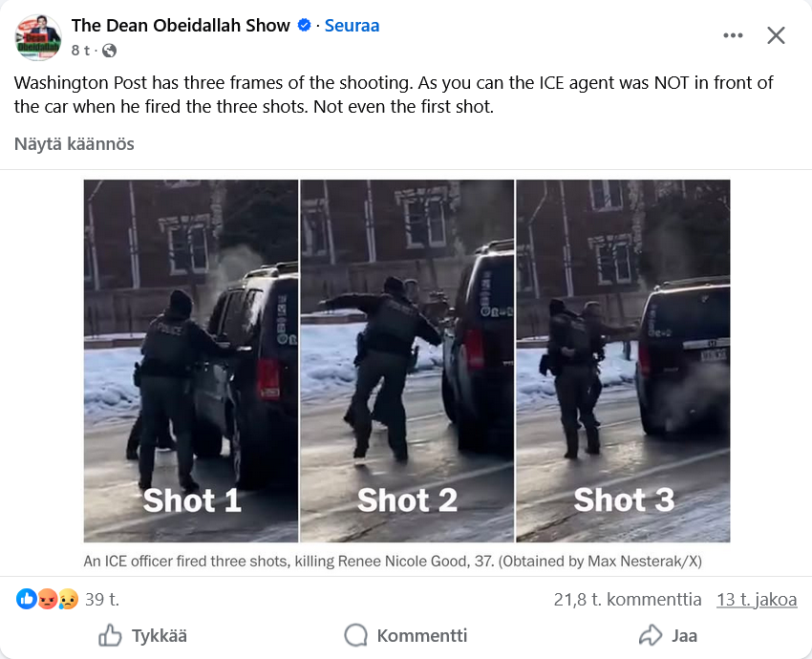Open the Shot 1 image frame

191,361
